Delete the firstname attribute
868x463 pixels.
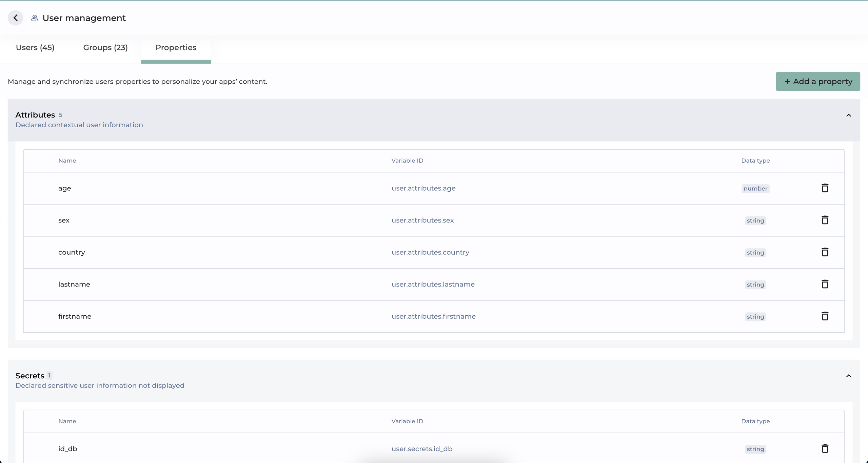(x=825, y=316)
